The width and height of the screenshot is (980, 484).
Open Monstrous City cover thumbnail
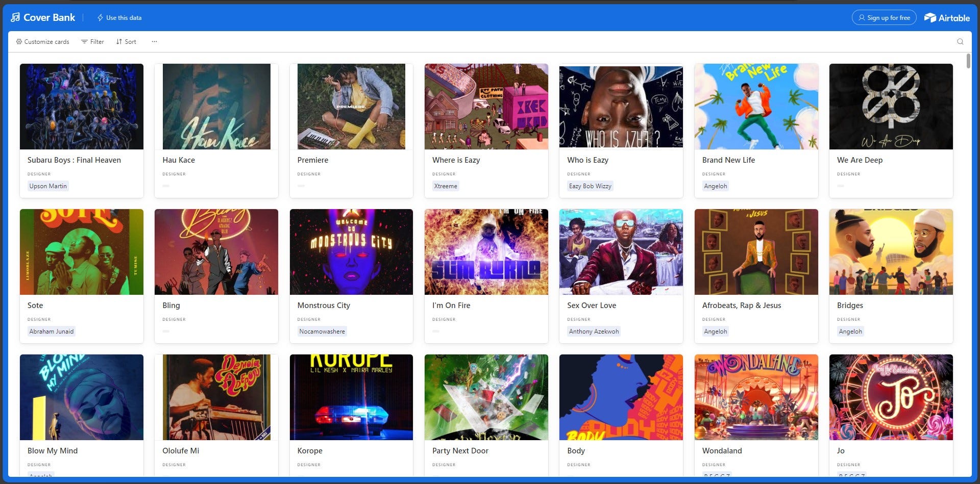pos(351,252)
